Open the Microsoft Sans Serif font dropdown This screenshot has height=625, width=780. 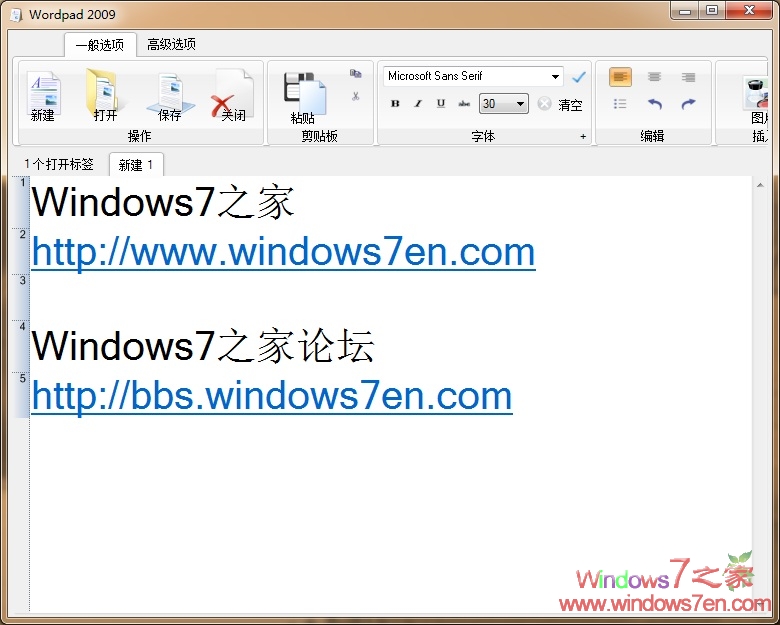(555, 77)
